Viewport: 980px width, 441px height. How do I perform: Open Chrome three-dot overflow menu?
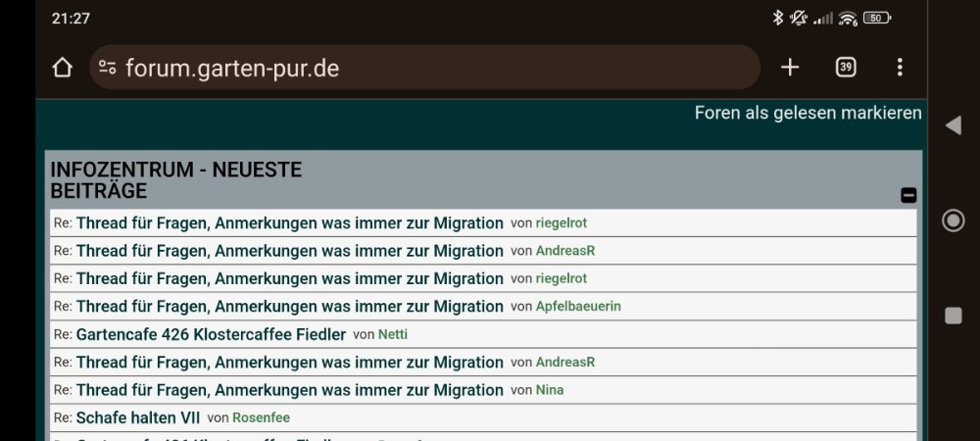pos(900,68)
